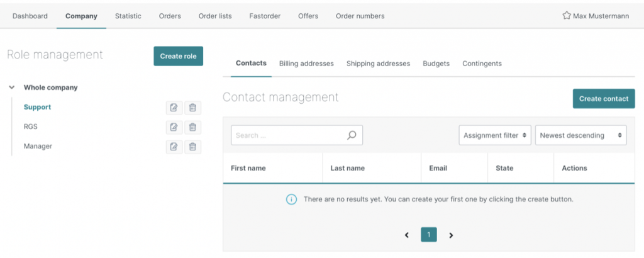Select the RGS role in tree
Screen dimensions: 644x258
tap(31, 126)
